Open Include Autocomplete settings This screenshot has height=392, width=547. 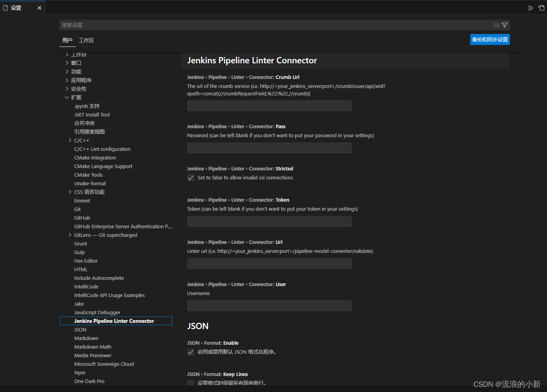tap(99, 278)
